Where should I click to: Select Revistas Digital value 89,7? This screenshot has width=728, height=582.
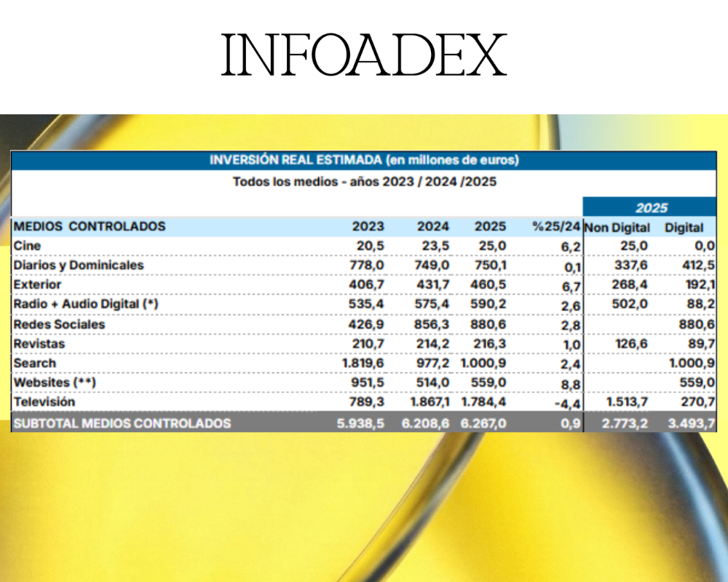(x=702, y=344)
